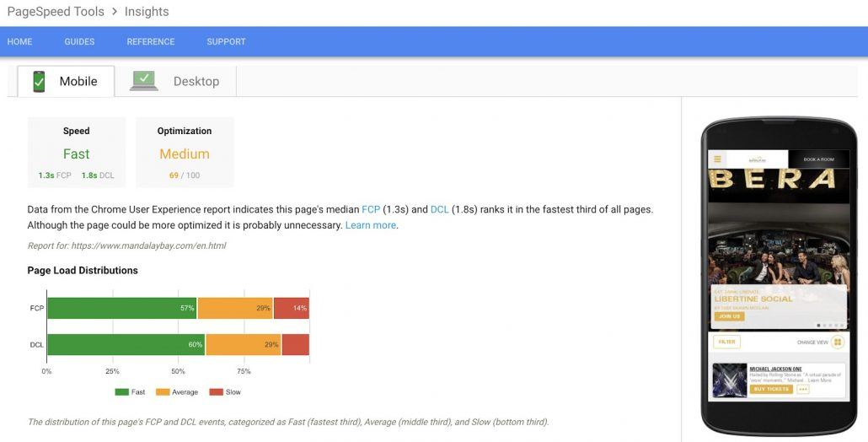Click the DCL link in description
This screenshot has width=868, height=442.
[x=440, y=210]
